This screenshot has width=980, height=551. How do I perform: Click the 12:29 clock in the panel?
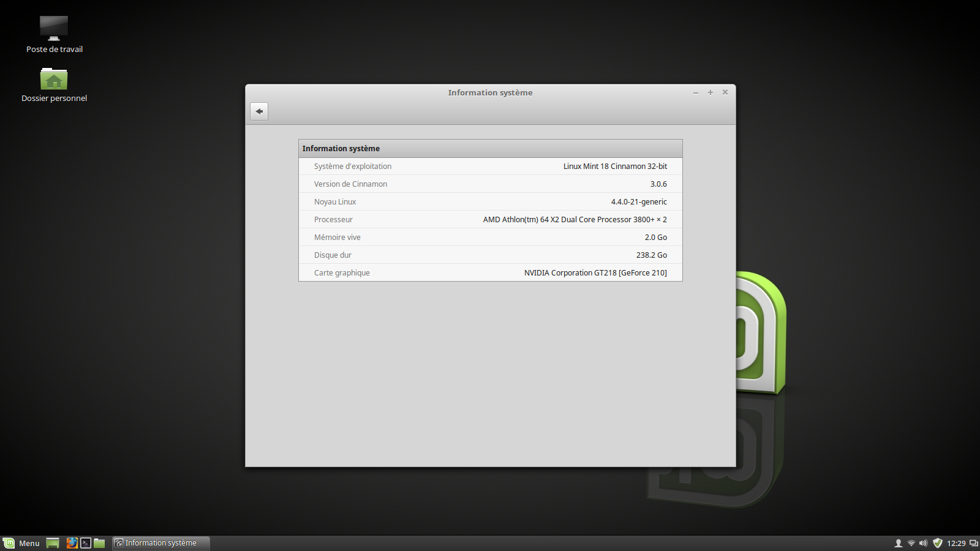tap(956, 543)
